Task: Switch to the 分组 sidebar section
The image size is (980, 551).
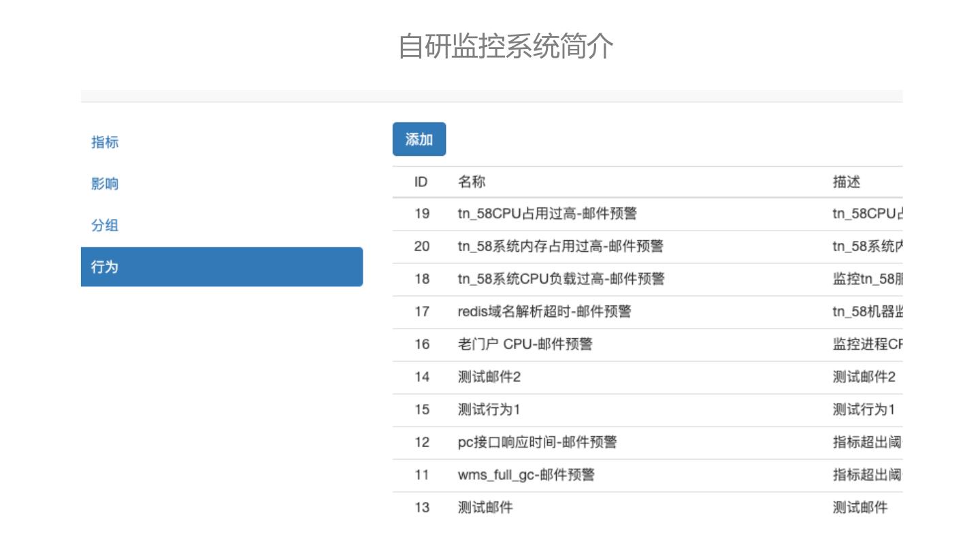Action: click(x=105, y=226)
